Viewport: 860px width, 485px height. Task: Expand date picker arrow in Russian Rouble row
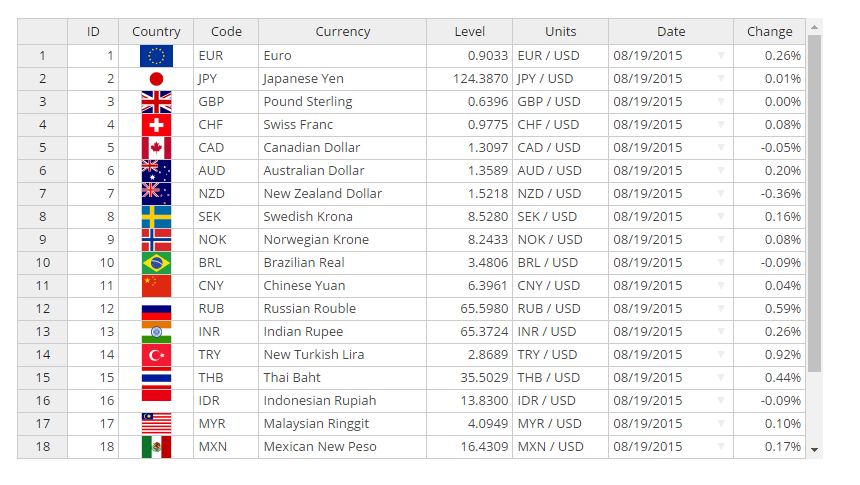(x=720, y=309)
